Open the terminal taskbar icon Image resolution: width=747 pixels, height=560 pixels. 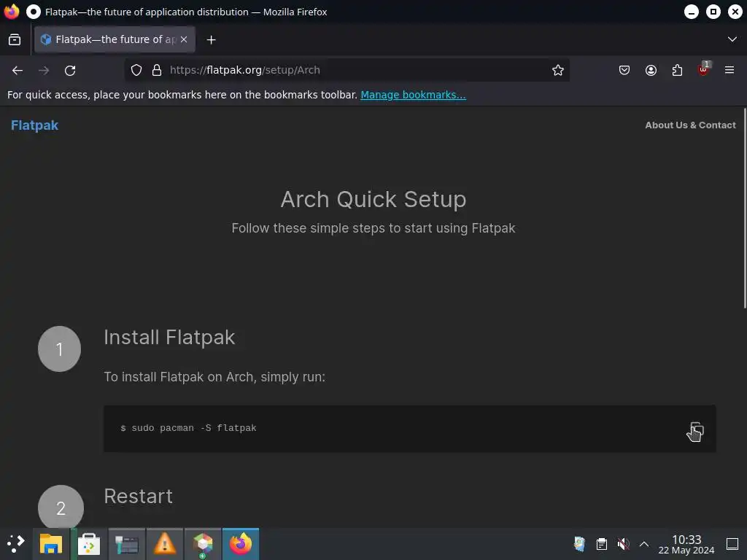pos(127,543)
